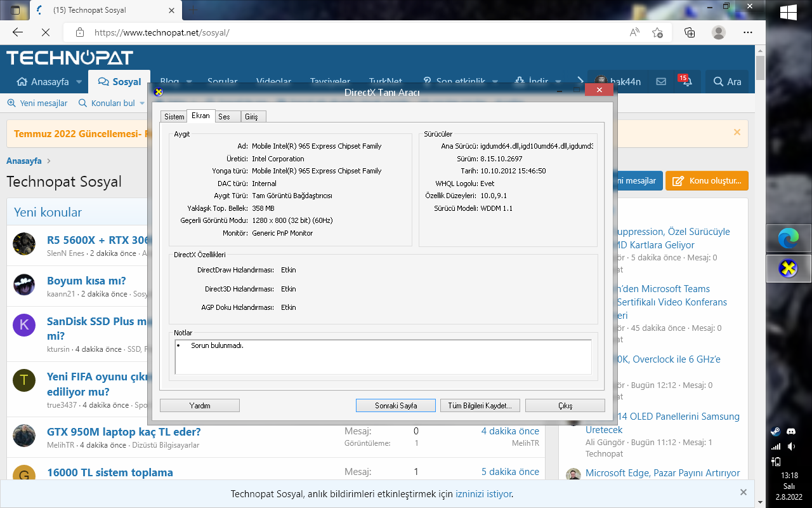Click the Konu oluştur button
812x508 pixels.
[x=707, y=181]
